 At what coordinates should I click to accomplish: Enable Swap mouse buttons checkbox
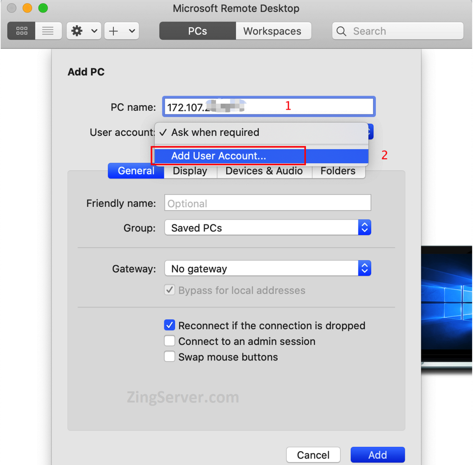coord(170,356)
